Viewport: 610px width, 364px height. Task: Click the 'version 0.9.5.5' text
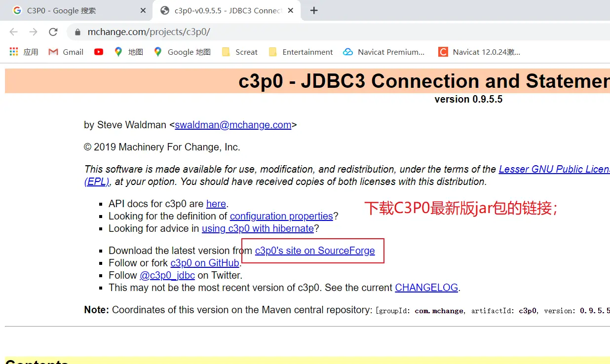468,99
